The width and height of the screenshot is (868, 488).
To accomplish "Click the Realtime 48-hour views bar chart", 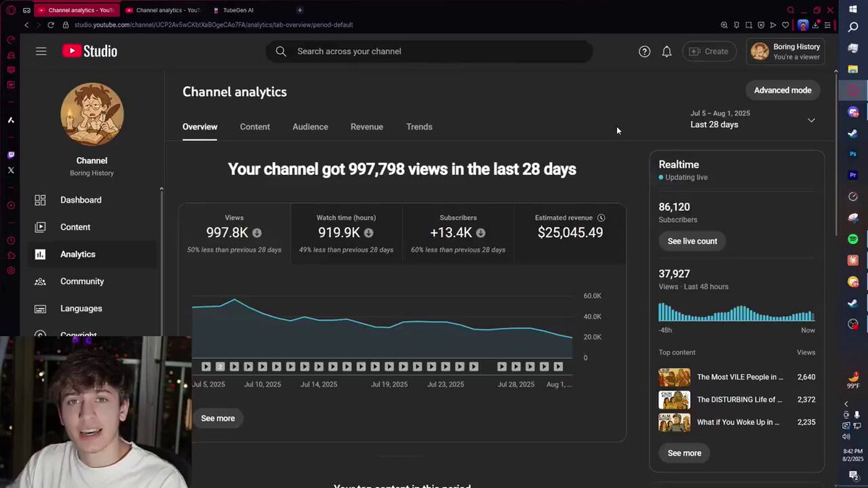I will click(736, 312).
